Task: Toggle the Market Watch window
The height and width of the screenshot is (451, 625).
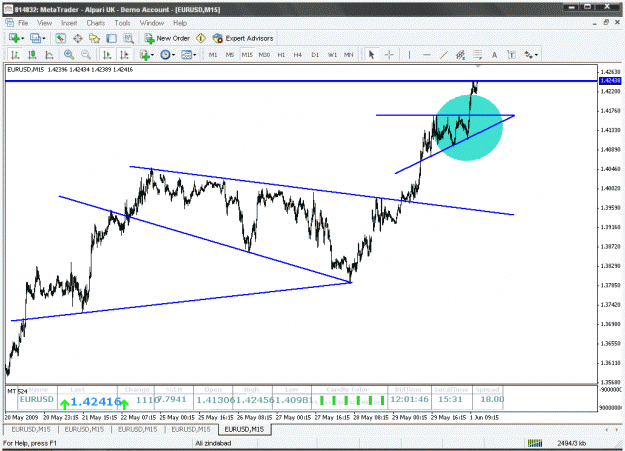Action: pos(61,38)
